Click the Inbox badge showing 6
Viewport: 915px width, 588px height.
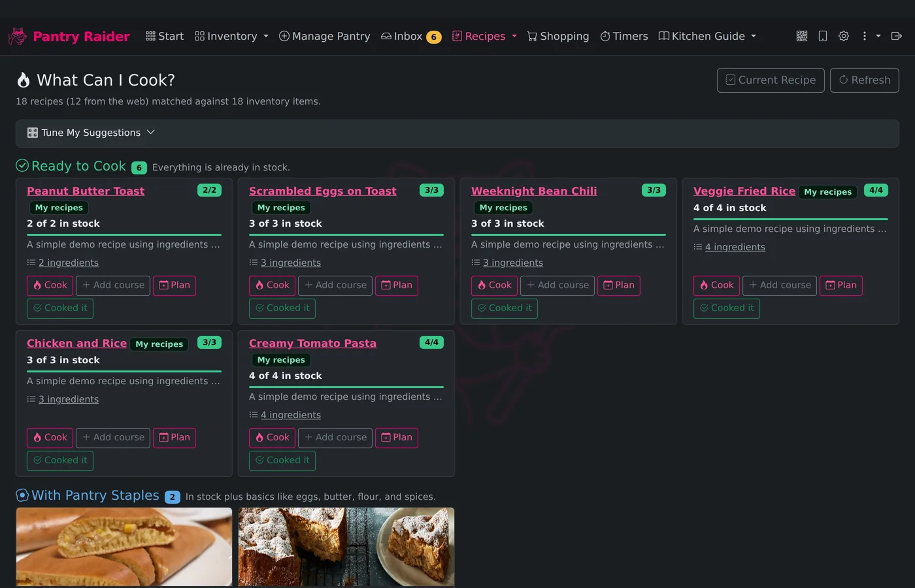[x=433, y=37]
